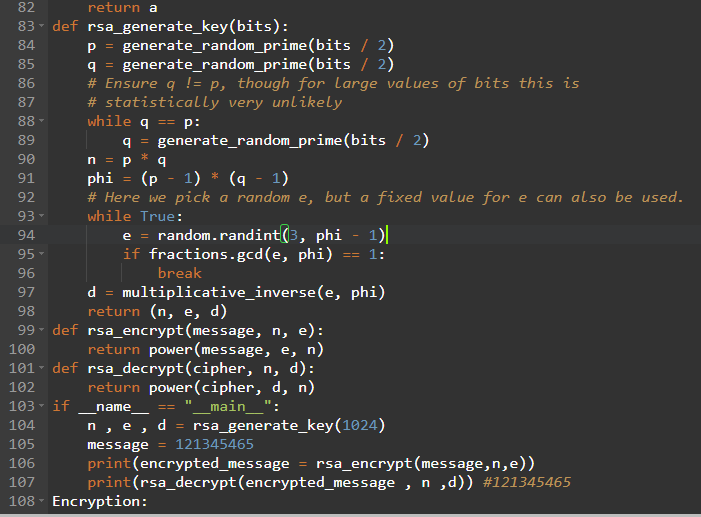Collapse the fractions.gcd if-block fold arrow

click(41, 254)
